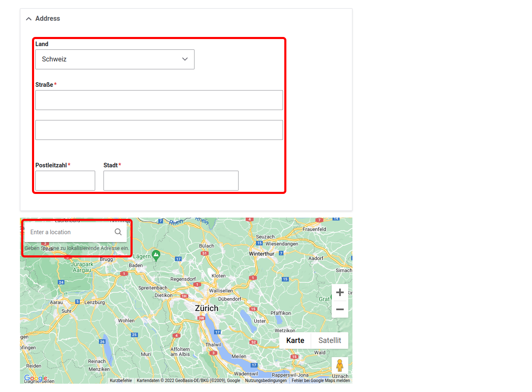Open the Google logo link on map

(36, 378)
